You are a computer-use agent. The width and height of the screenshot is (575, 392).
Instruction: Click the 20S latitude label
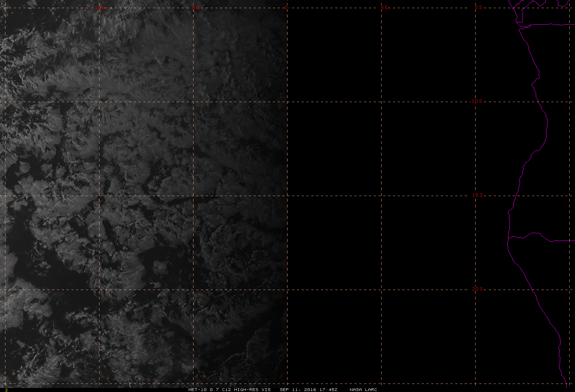point(477,289)
